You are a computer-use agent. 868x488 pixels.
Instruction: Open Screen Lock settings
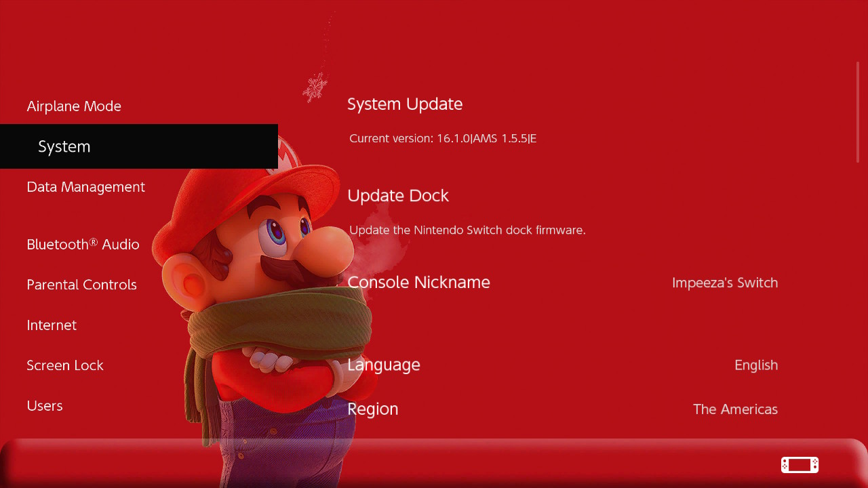pyautogui.click(x=65, y=365)
